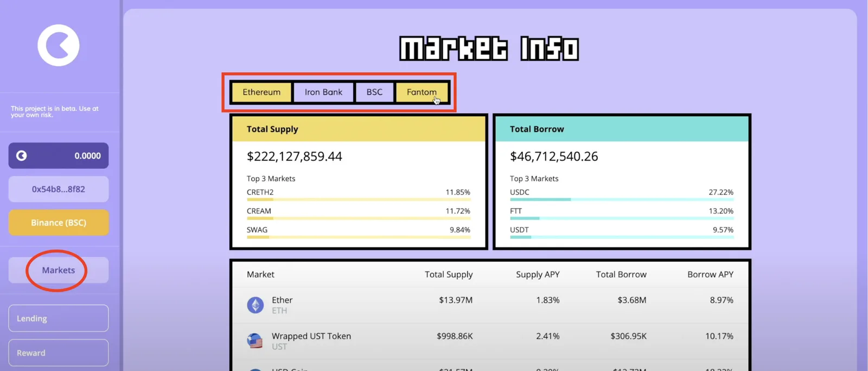The image size is (868, 371).
Task: Click USDC borrow progress bar
Action: (622, 200)
